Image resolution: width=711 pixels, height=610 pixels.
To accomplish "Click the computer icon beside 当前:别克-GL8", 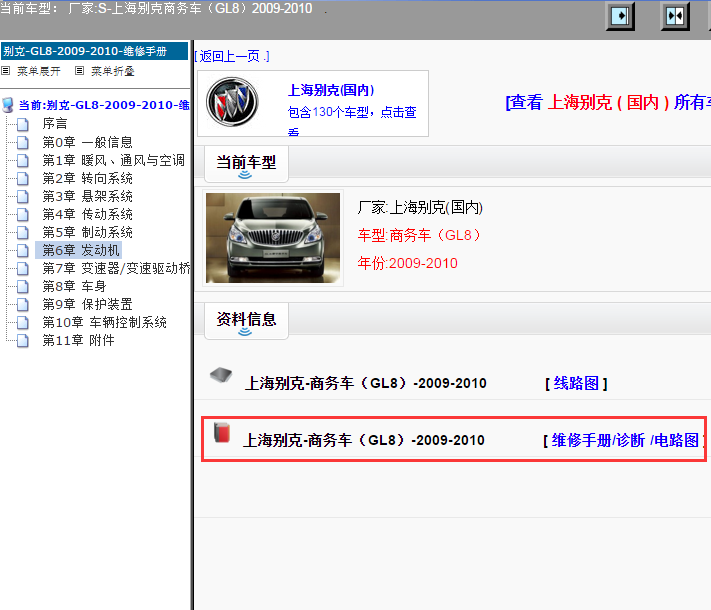I will 8,105.
